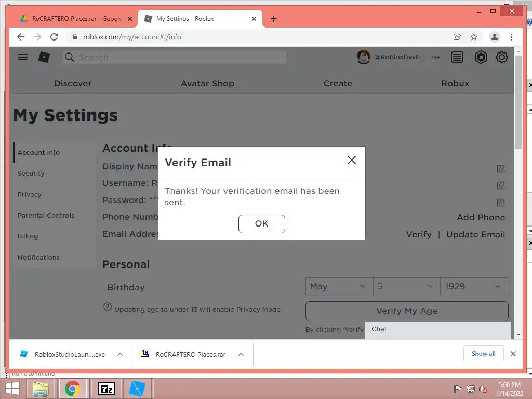
Task: Click Verify email link
Action: tap(419, 234)
